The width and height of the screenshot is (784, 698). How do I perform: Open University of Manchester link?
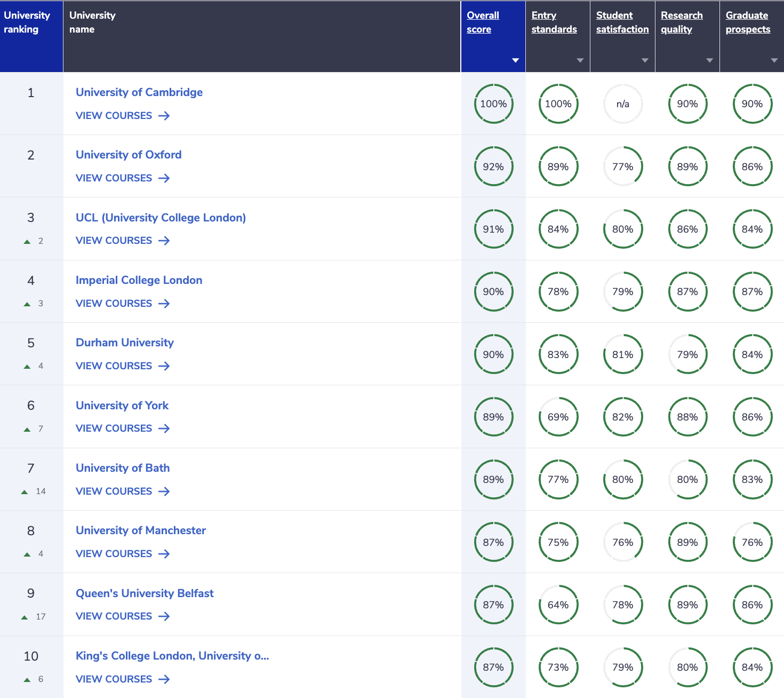[141, 530]
